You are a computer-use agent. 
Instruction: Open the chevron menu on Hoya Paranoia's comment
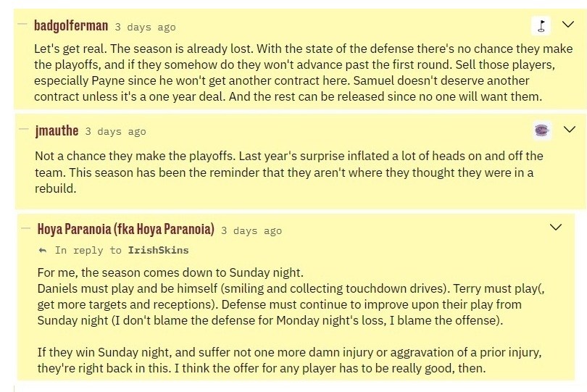pos(557,228)
